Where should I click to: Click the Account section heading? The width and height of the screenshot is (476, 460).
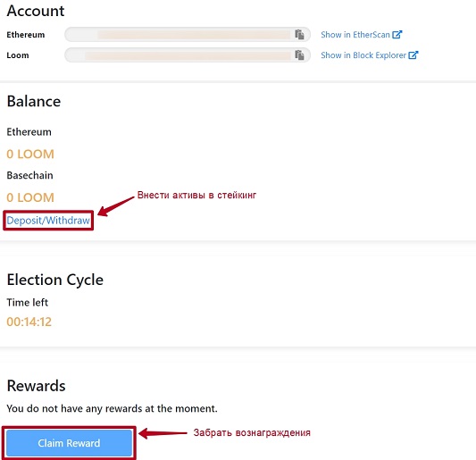pos(36,11)
